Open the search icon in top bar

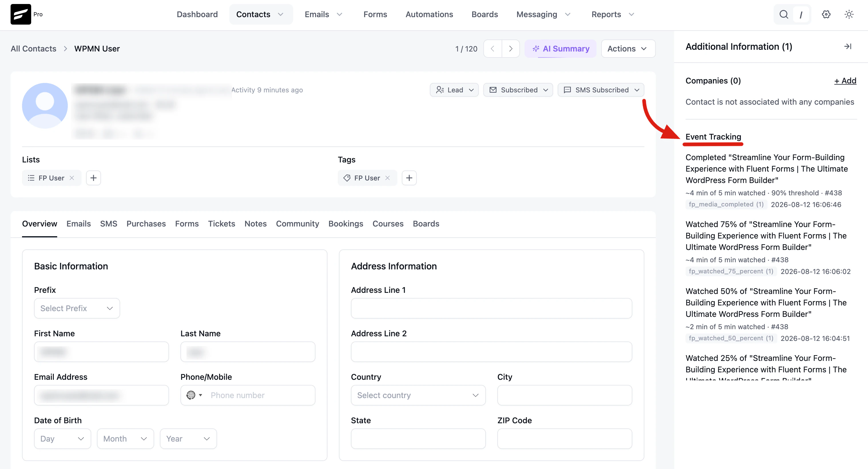(783, 14)
